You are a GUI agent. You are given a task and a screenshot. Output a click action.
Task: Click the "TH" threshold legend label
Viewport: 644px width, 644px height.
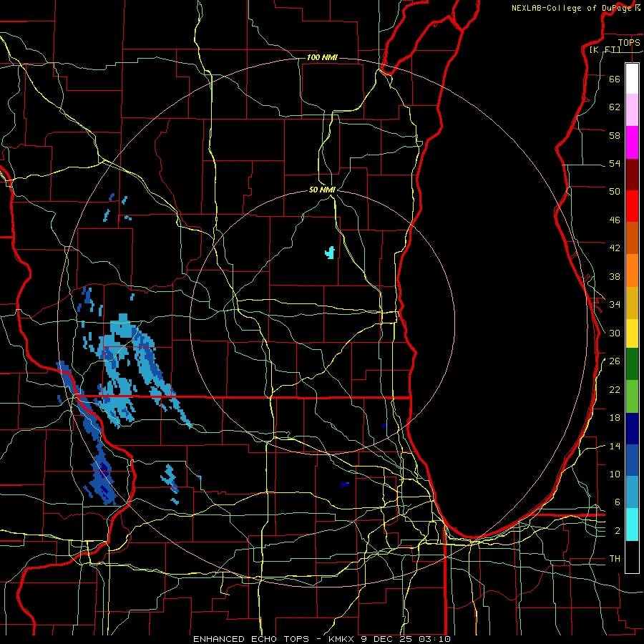click(x=615, y=559)
